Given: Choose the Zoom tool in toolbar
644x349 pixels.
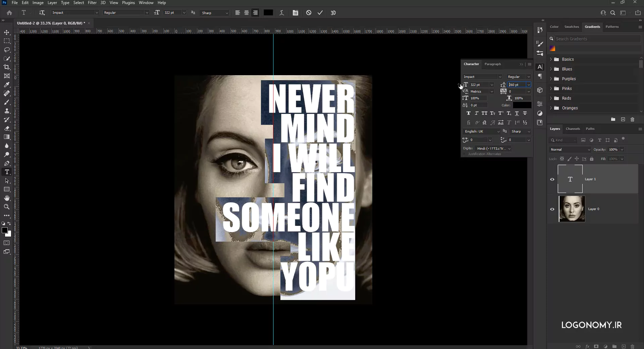Looking at the screenshot, I should 7,207.
